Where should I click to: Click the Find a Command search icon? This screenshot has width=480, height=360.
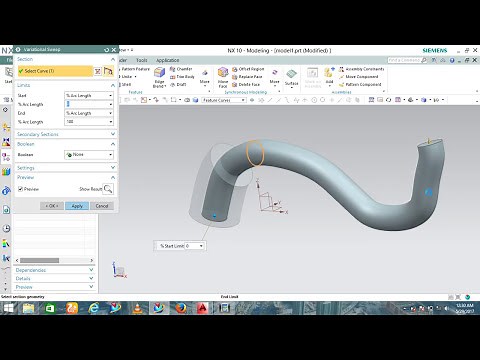tap(424, 60)
